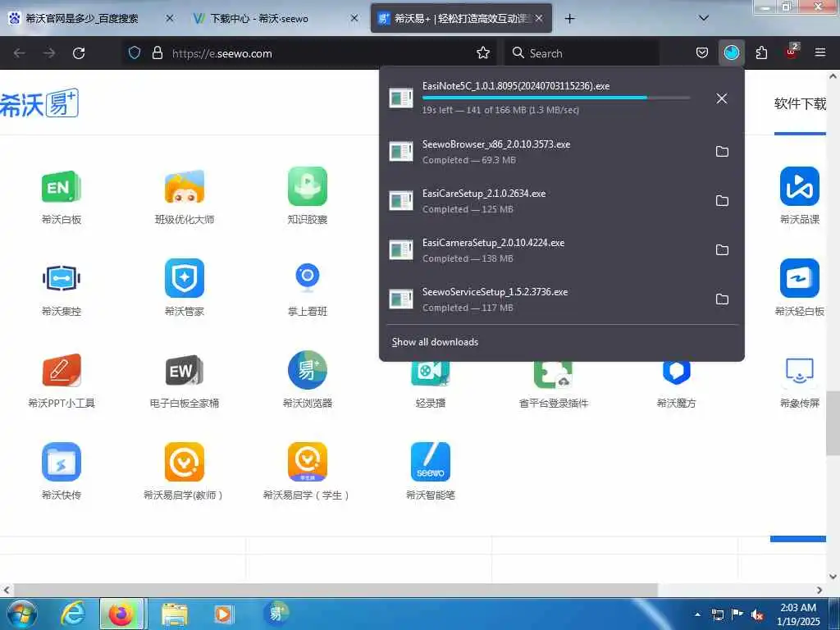Open the 轻录播 app icon

(x=430, y=373)
